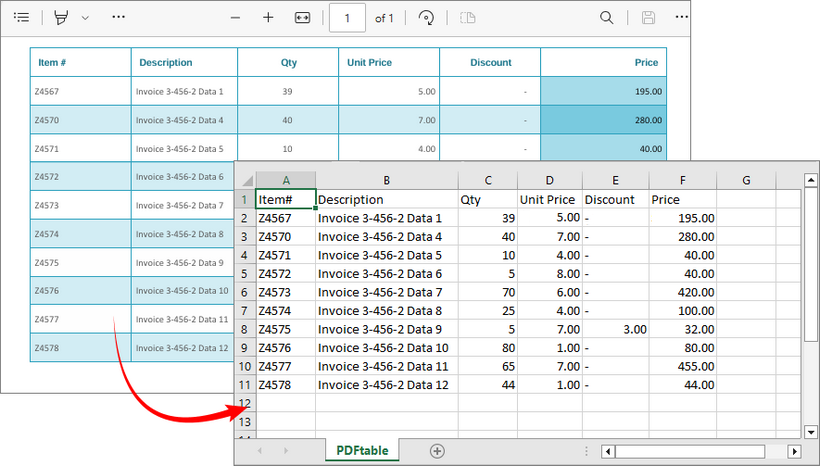This screenshot has width=820, height=466.
Task: Click the horizontal scrollbar thumb
Action: pos(690,451)
